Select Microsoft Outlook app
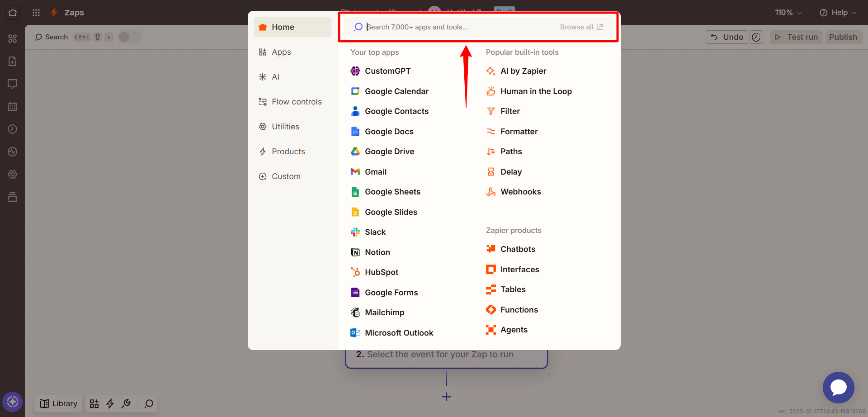Image resolution: width=868 pixels, height=417 pixels. point(392,333)
